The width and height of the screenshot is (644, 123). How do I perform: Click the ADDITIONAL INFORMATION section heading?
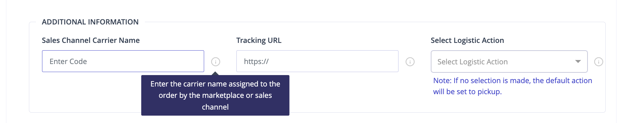point(90,22)
